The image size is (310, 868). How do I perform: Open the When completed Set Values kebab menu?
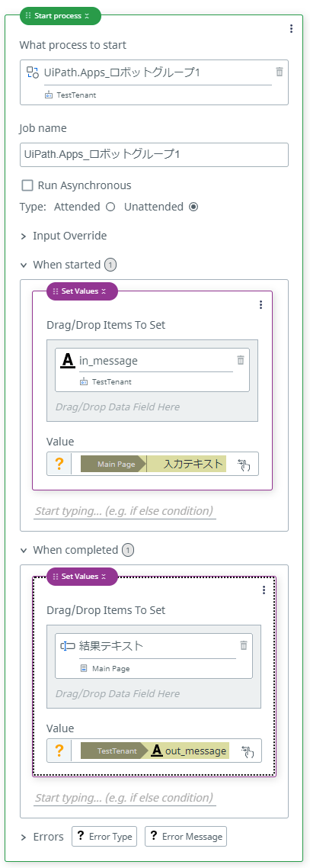click(264, 590)
